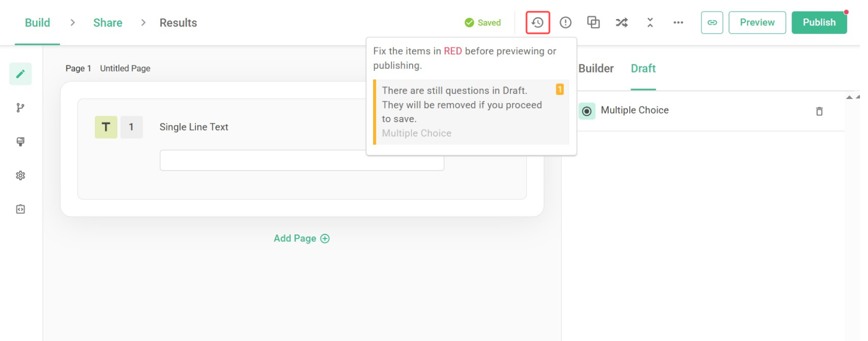Click the chevron between Build and Share
The image size is (868, 341).
(72, 22)
